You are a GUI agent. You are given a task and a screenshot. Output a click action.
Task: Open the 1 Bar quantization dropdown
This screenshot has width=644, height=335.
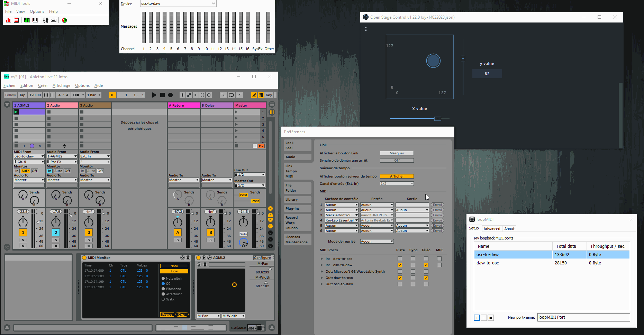click(x=94, y=95)
